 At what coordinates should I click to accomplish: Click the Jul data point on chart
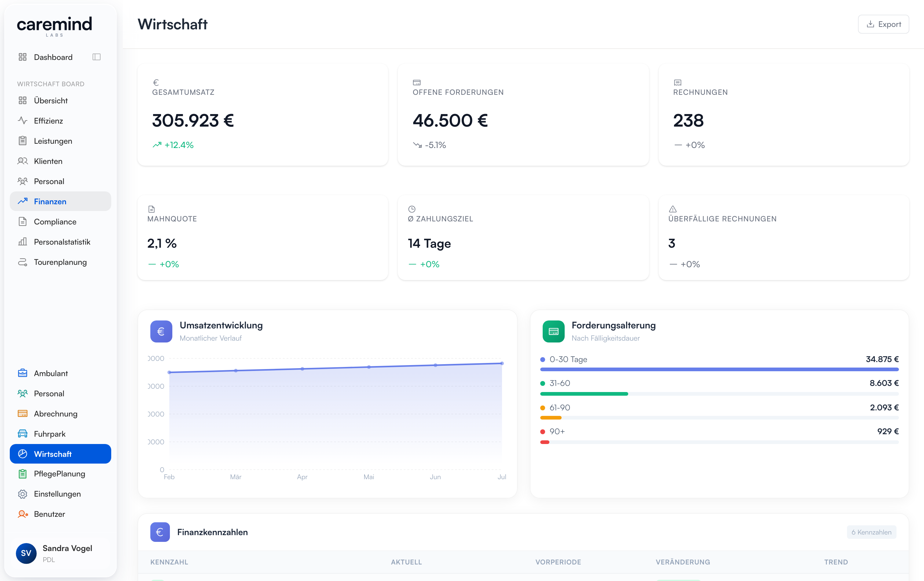[x=501, y=363]
